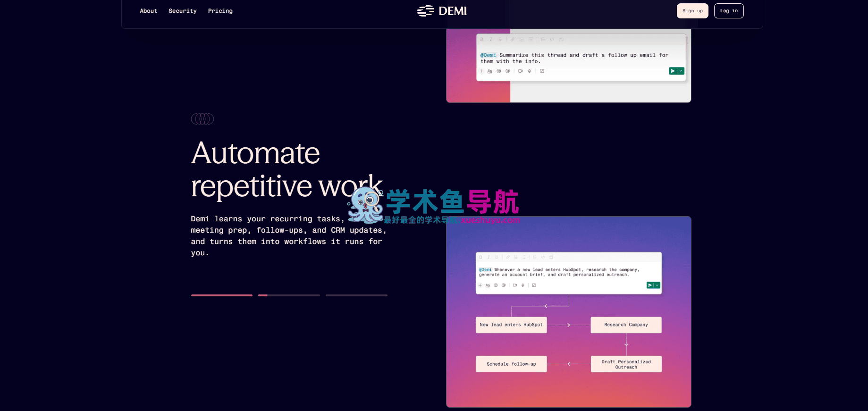Toggle italic in the HubSpot lead composer toolbar

coord(489,257)
